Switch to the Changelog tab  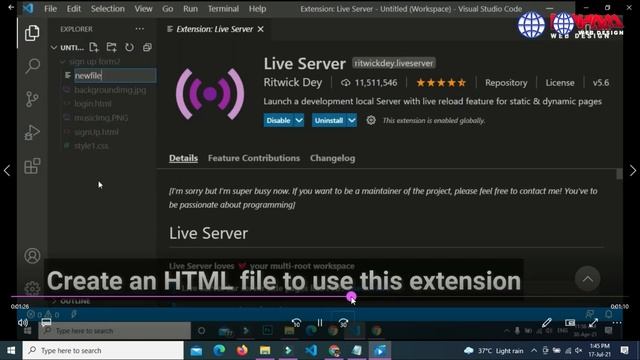[332, 158]
